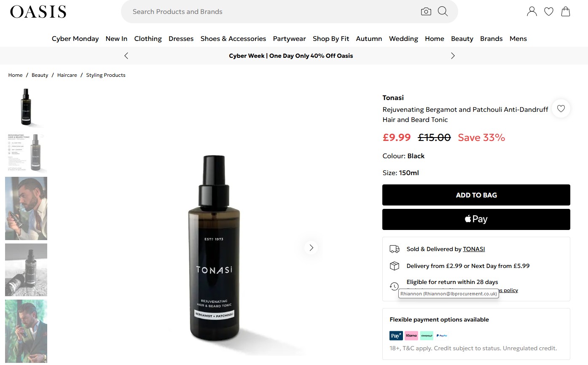Open the wishlist heart icon in header
This screenshot has width=588, height=365.
tap(549, 12)
